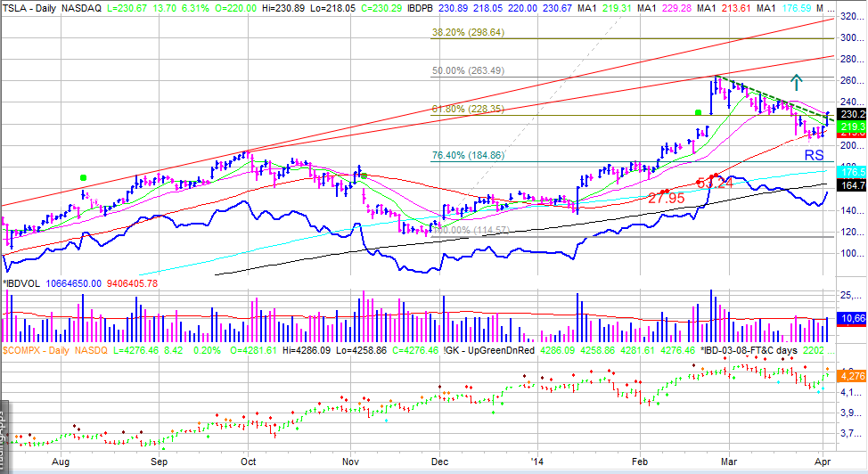Screen dimensions: 868x474
Task: Click the 260 price scale label
Action: tap(853, 81)
